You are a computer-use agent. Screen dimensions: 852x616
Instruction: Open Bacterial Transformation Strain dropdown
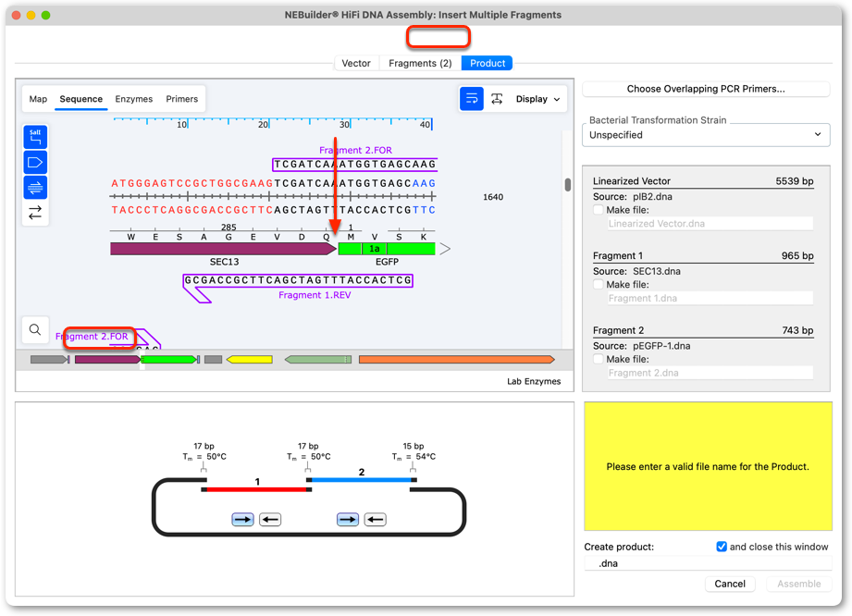pyautogui.click(x=706, y=135)
